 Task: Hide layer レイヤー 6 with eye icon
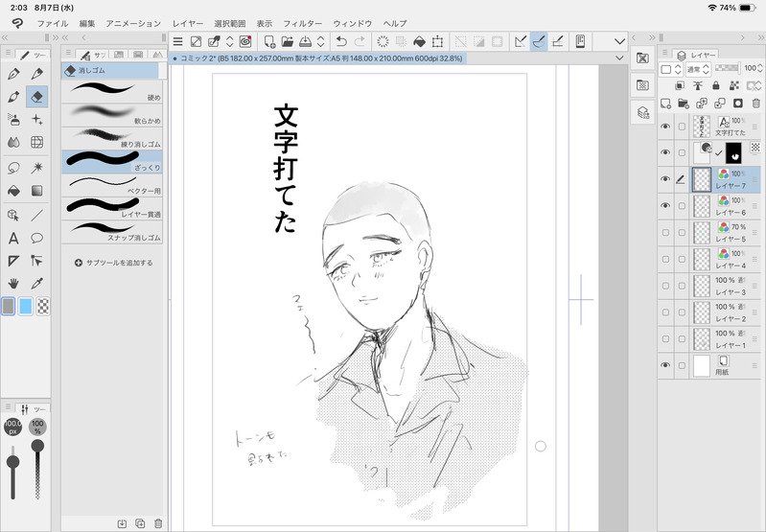(665, 206)
